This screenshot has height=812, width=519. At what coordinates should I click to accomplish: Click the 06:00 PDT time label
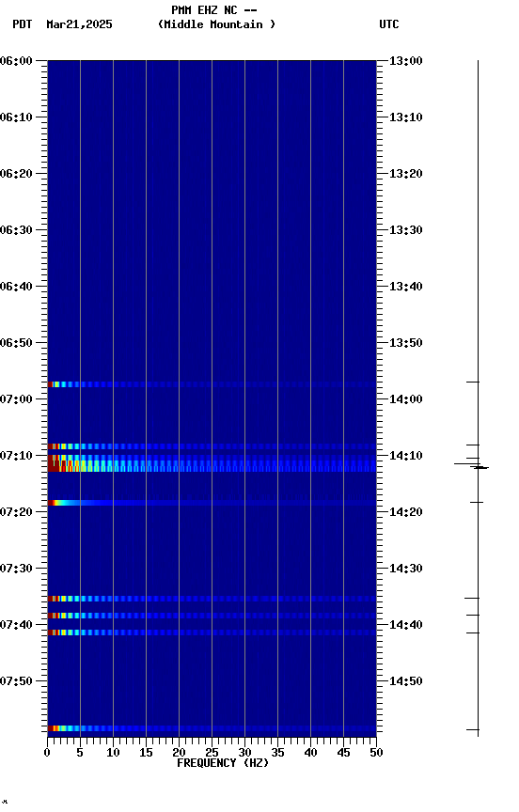(16, 61)
